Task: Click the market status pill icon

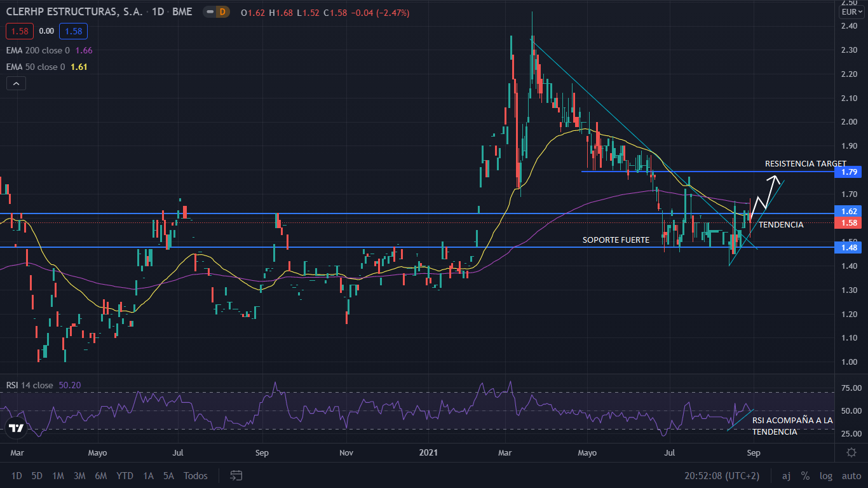Action: pyautogui.click(x=209, y=11)
